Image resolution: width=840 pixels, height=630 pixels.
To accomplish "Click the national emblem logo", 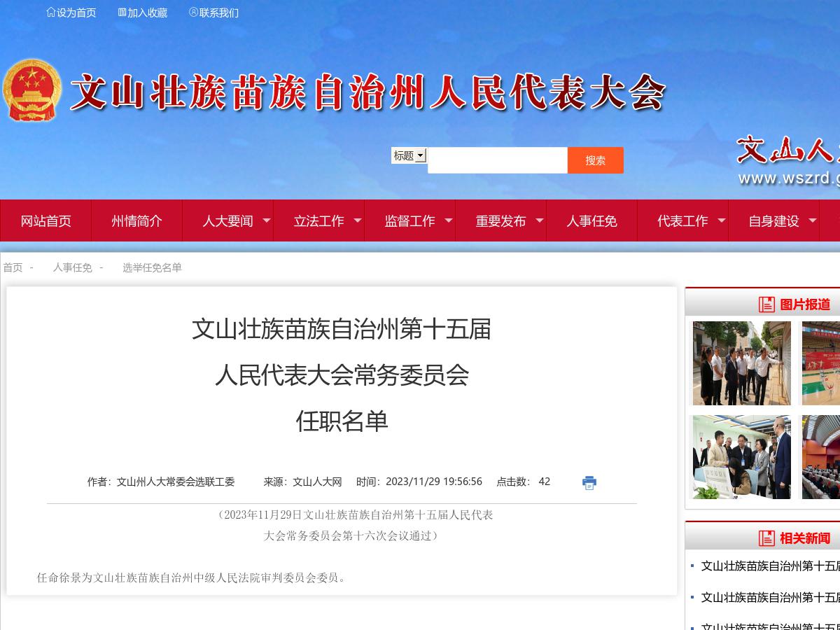I will 33,90.
